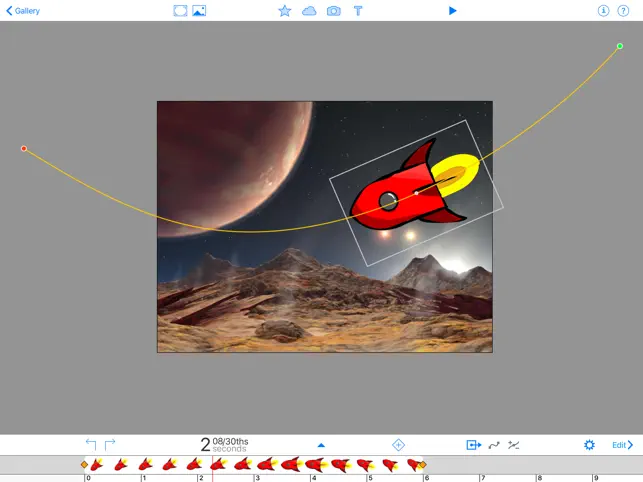Image resolution: width=643 pixels, height=482 pixels.
Task: Click the canvas frame shape icon
Action: click(x=180, y=11)
